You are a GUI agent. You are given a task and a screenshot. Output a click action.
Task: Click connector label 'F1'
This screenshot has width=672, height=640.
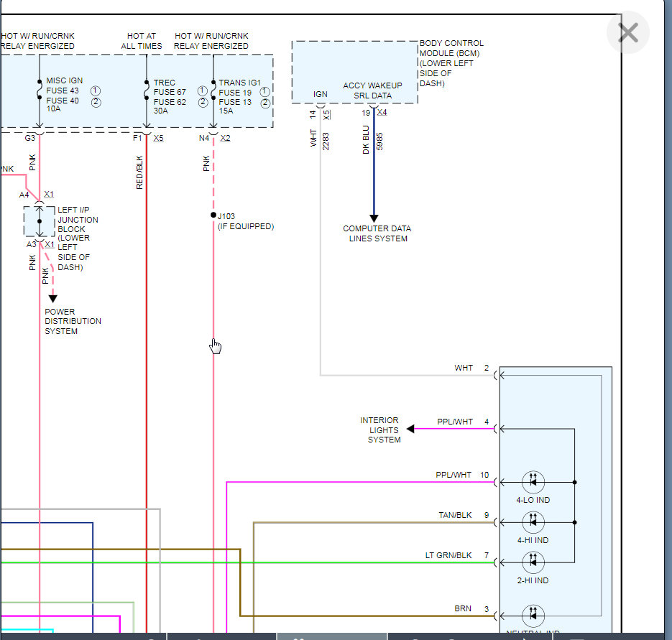pyautogui.click(x=137, y=138)
